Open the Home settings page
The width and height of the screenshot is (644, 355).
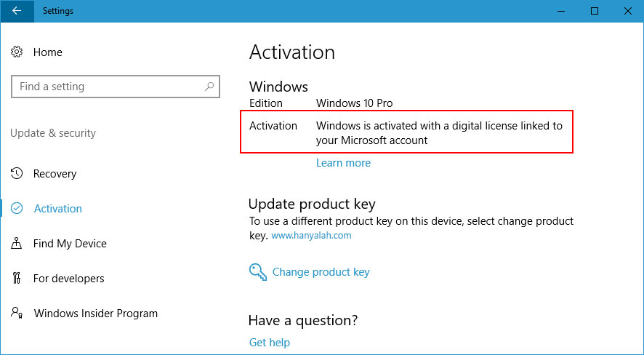(47, 52)
